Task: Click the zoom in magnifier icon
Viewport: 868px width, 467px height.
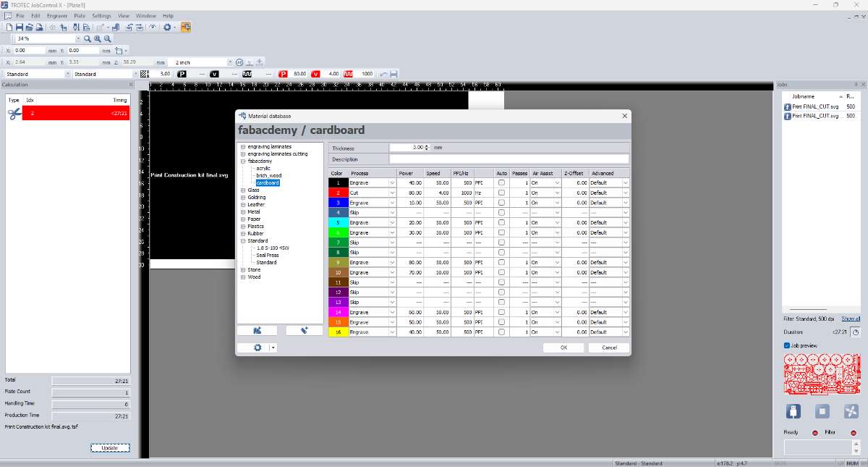Action: 98,39
